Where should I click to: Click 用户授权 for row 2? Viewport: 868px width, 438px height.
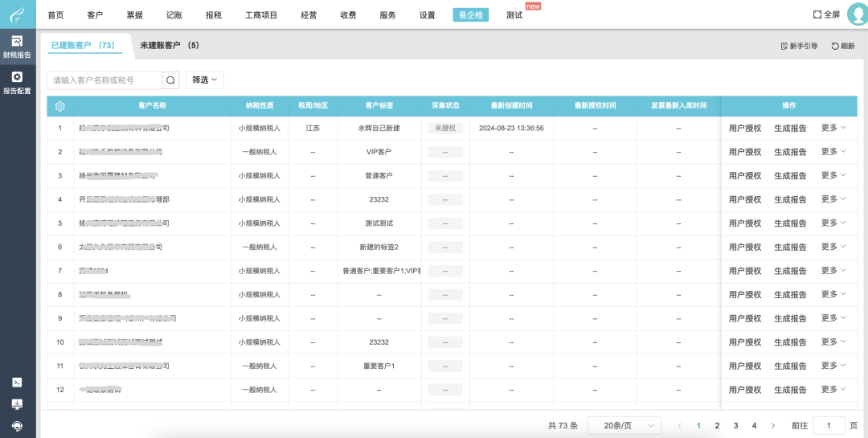[744, 152]
